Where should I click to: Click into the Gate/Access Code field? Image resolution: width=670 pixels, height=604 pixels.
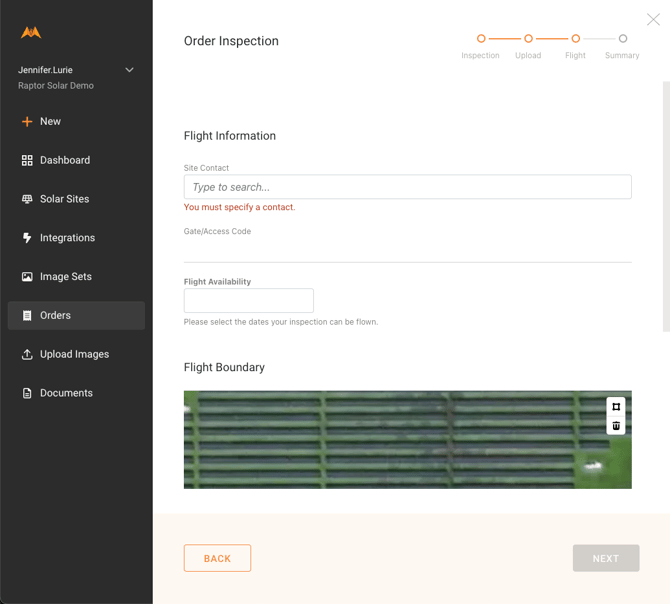pos(407,250)
